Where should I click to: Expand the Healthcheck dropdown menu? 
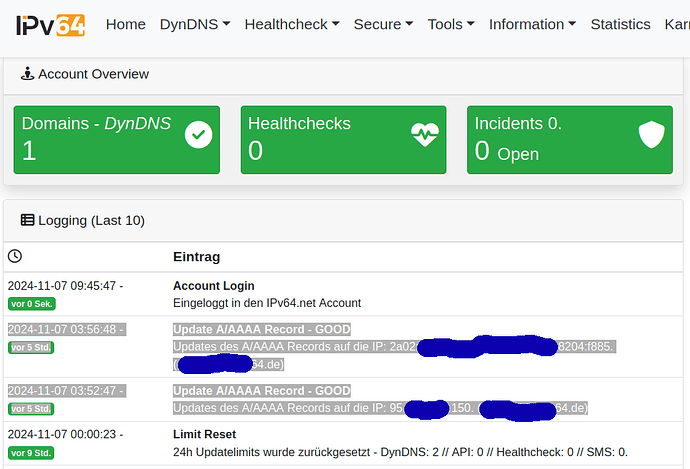point(292,24)
